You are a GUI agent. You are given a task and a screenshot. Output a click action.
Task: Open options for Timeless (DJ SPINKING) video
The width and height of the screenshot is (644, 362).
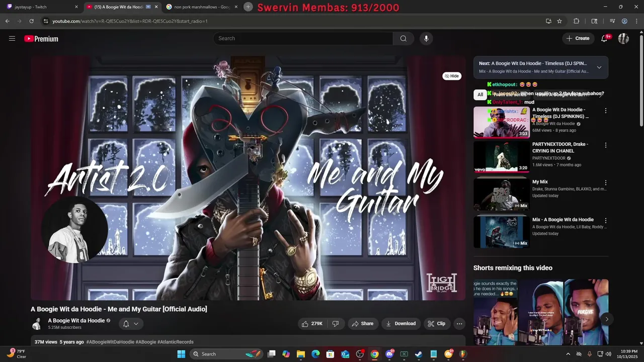coord(606,111)
